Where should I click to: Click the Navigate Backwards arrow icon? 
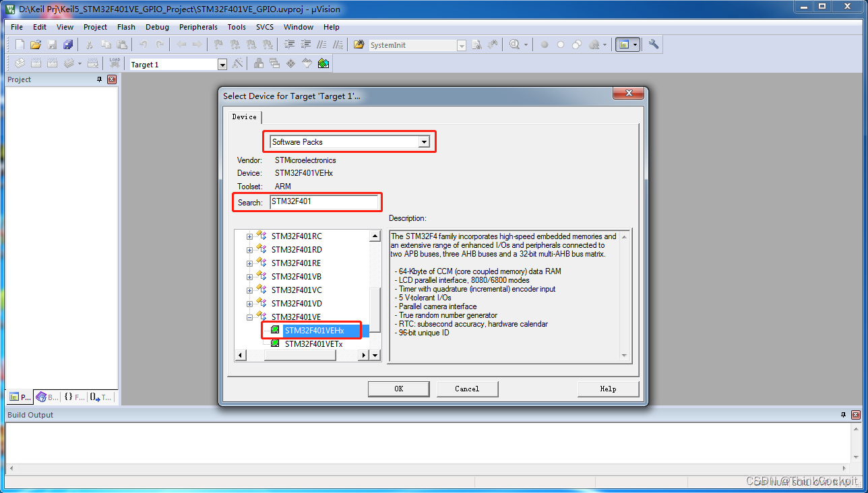(181, 44)
